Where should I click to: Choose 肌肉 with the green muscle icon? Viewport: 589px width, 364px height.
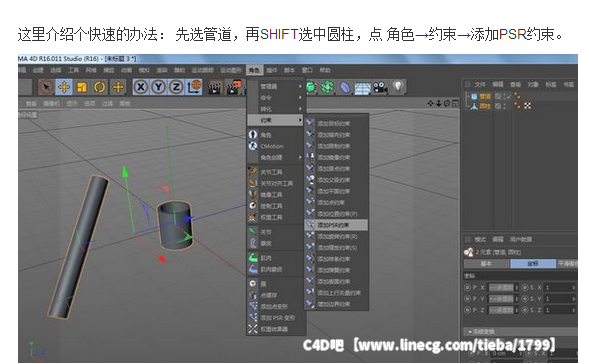266,258
